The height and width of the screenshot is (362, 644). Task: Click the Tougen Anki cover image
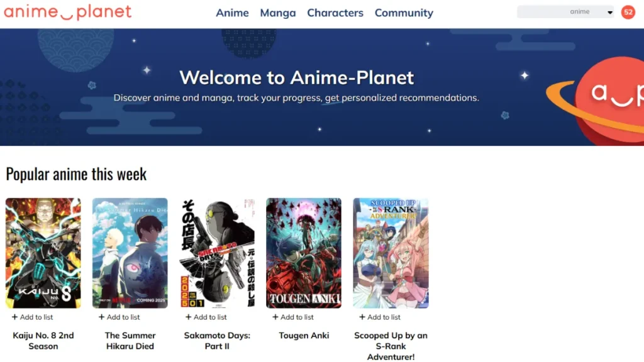(x=304, y=251)
